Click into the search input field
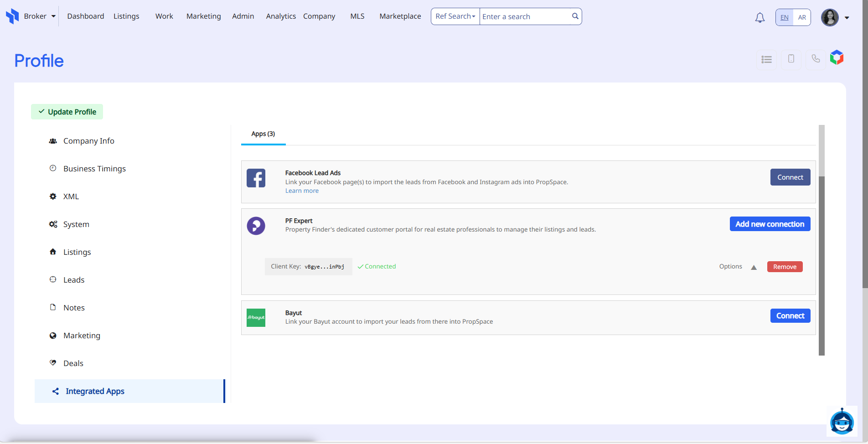This screenshot has width=868, height=444. point(524,17)
